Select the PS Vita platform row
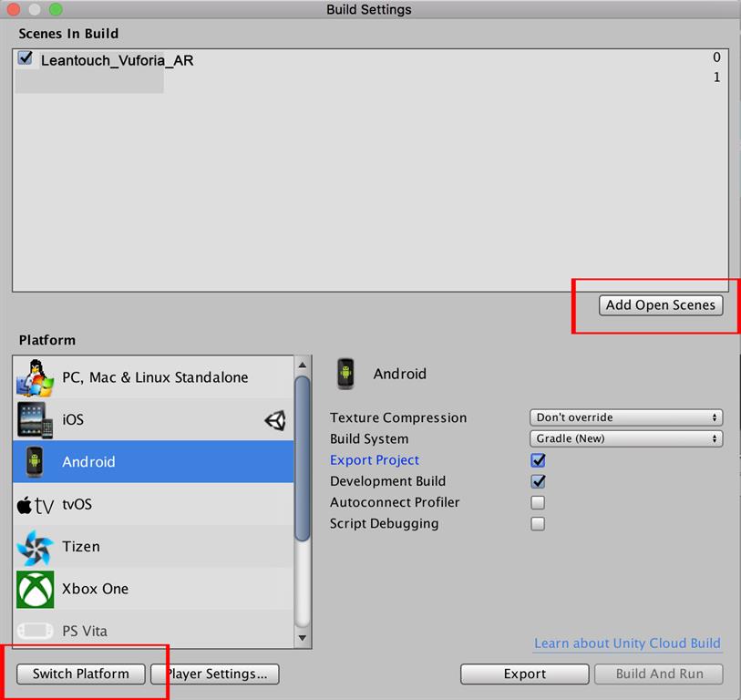The width and height of the screenshot is (741, 700). pos(153,630)
